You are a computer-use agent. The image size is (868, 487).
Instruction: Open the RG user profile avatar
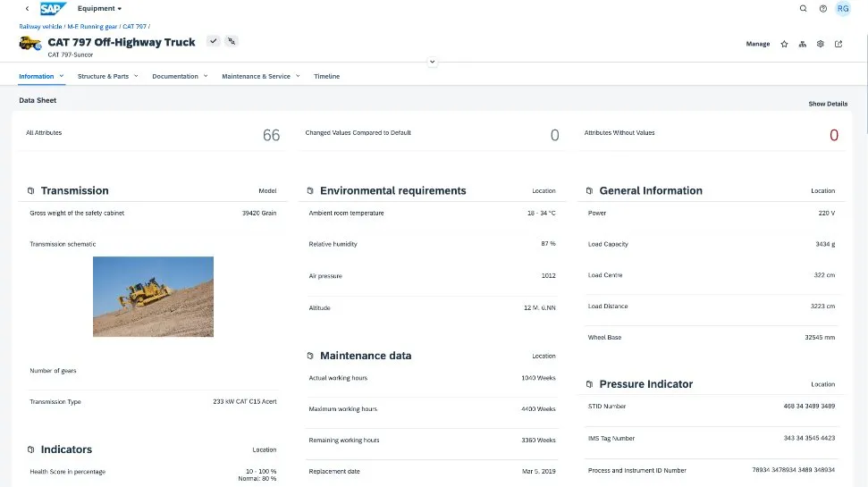(843, 8)
